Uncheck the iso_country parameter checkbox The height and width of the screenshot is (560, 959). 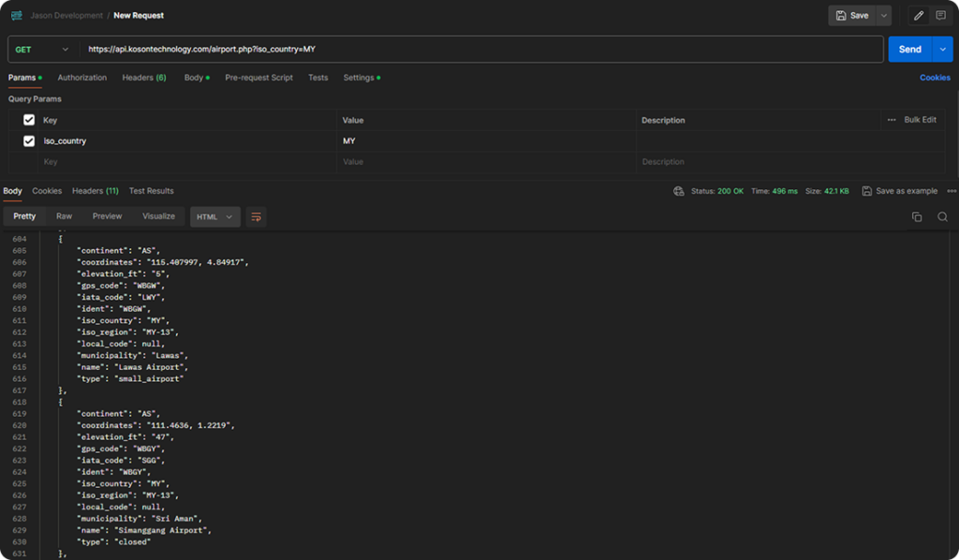coord(29,140)
